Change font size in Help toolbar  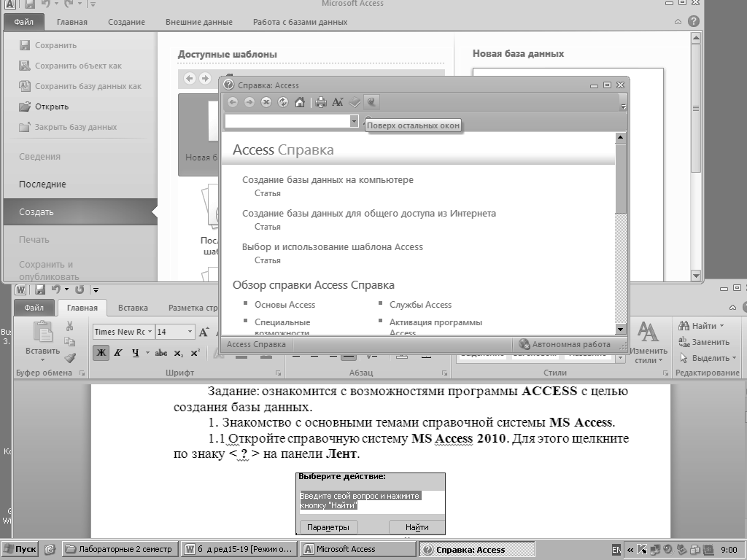click(338, 102)
